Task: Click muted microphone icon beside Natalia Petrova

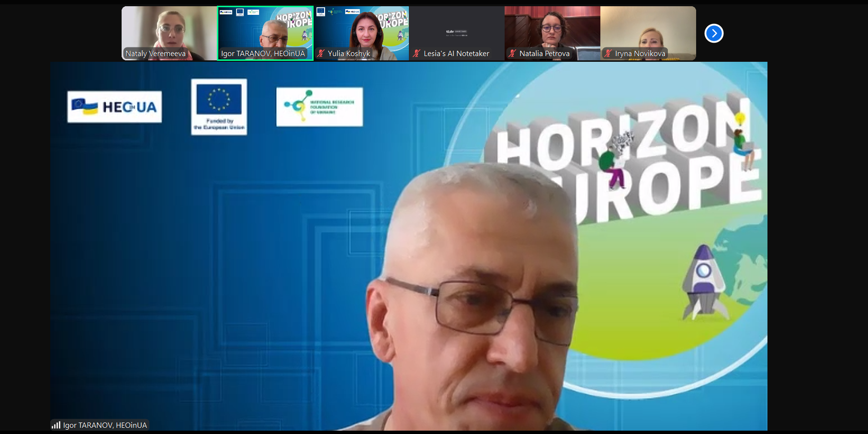Action: 513,54
